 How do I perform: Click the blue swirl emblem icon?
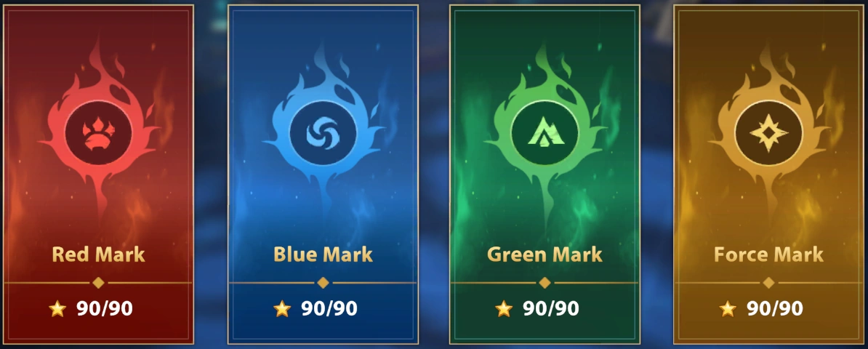click(323, 133)
